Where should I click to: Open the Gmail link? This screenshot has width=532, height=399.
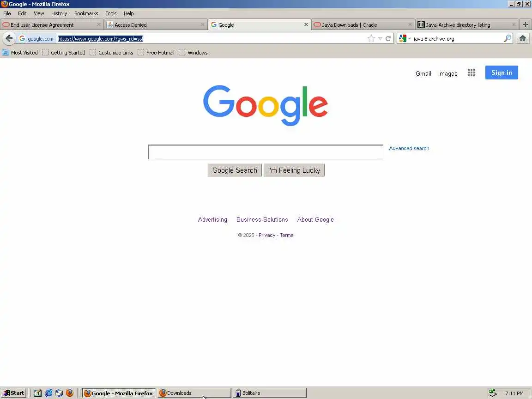coord(423,73)
